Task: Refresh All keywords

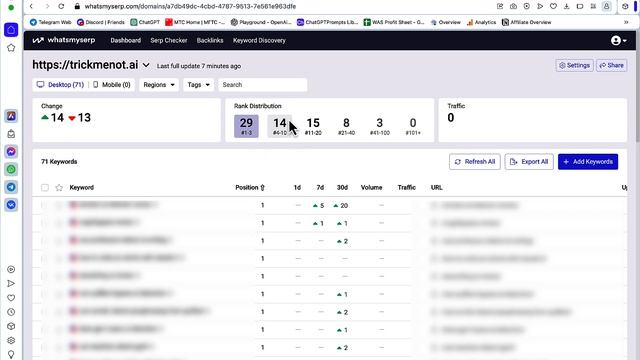Action: click(475, 162)
